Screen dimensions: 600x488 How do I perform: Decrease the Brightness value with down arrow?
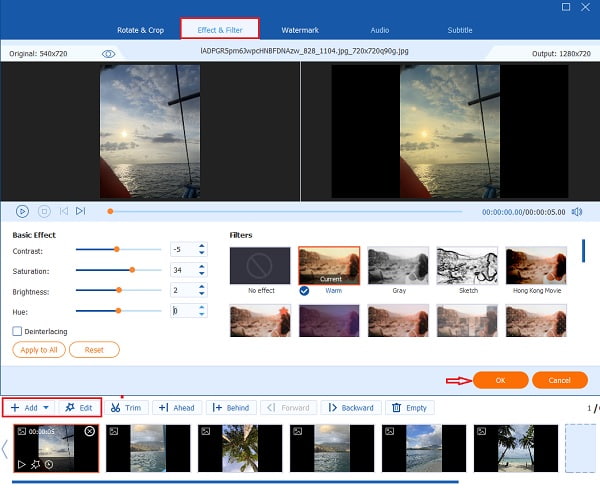pyautogui.click(x=202, y=294)
